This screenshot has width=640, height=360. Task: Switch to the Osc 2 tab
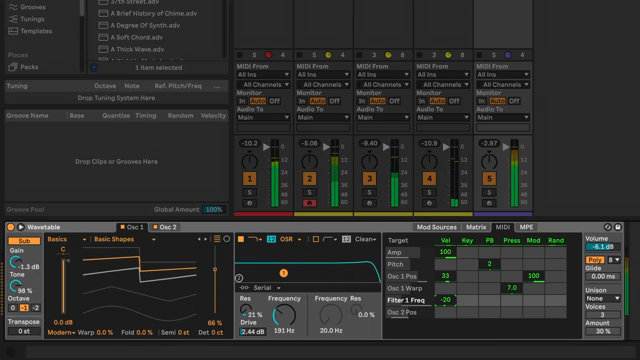(164, 227)
